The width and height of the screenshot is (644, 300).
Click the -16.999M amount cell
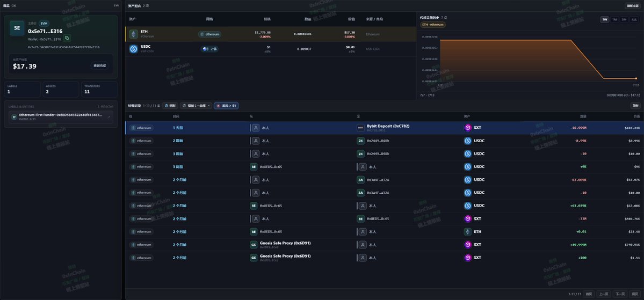[578, 128]
